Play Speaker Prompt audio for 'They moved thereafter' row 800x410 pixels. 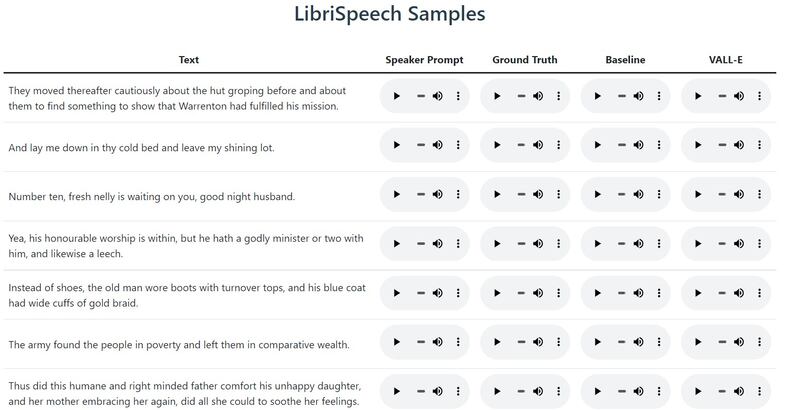(397, 97)
